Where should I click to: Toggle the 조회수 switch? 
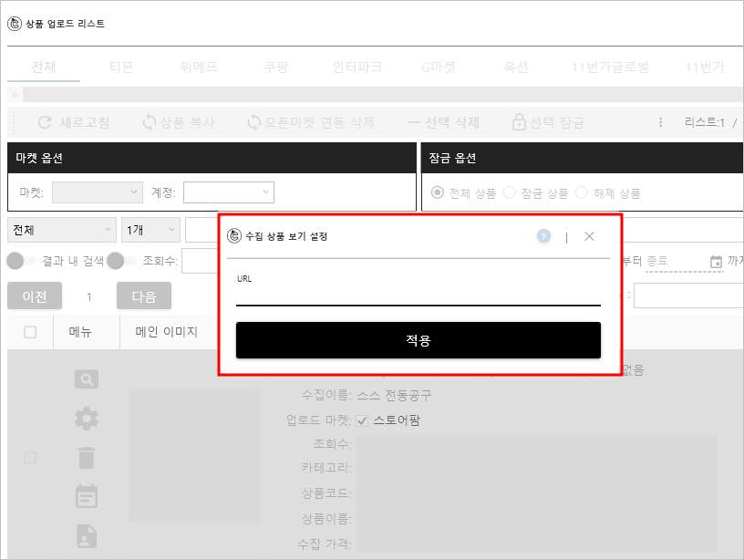coord(121,261)
